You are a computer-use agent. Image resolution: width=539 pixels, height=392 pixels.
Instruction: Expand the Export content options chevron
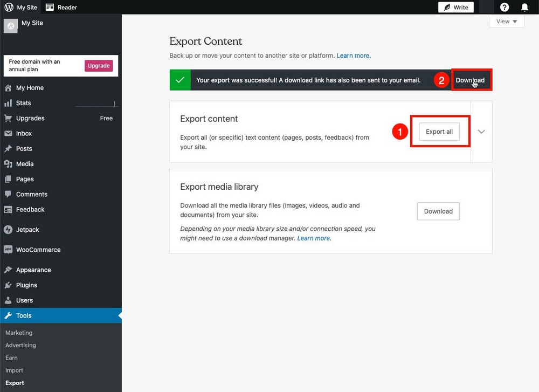point(481,132)
